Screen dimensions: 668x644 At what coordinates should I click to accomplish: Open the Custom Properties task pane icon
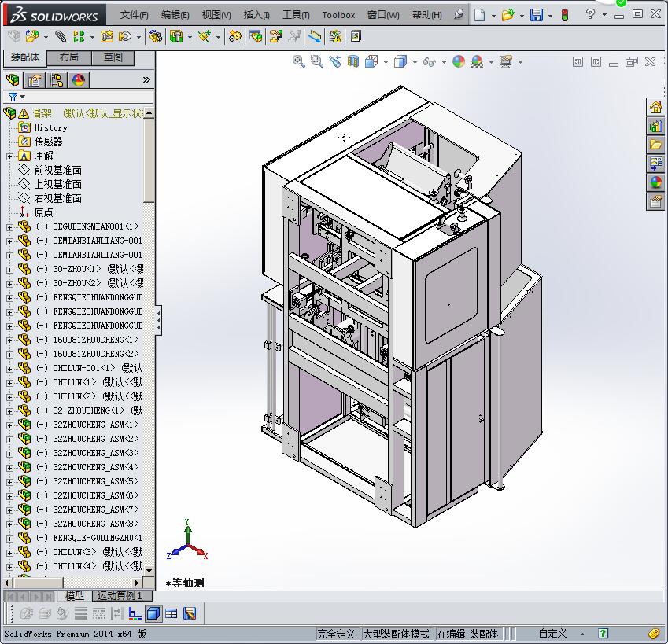(x=656, y=201)
